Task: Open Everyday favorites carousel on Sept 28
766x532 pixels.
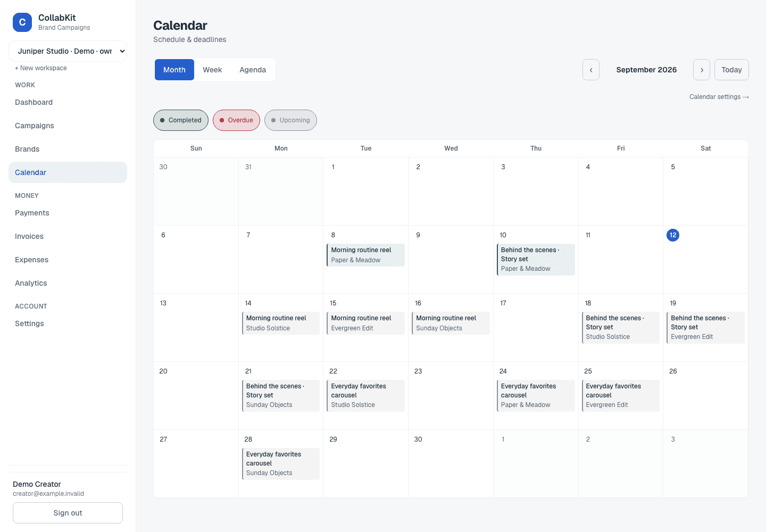Action: [x=281, y=463]
